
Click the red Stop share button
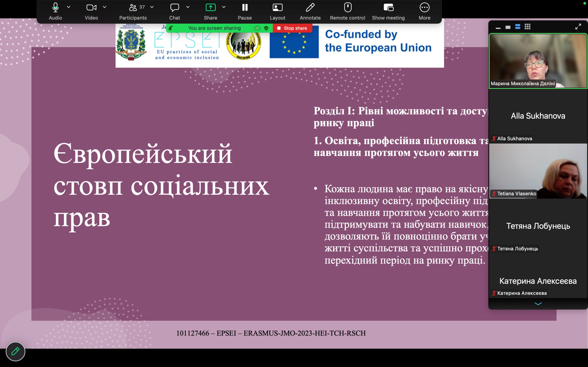(292, 28)
